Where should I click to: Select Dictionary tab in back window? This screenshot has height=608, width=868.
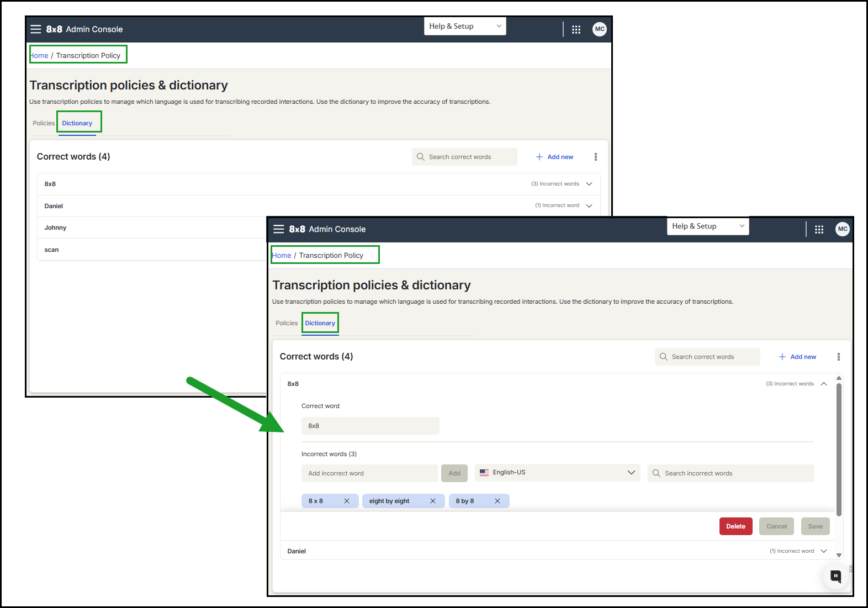[x=77, y=123]
